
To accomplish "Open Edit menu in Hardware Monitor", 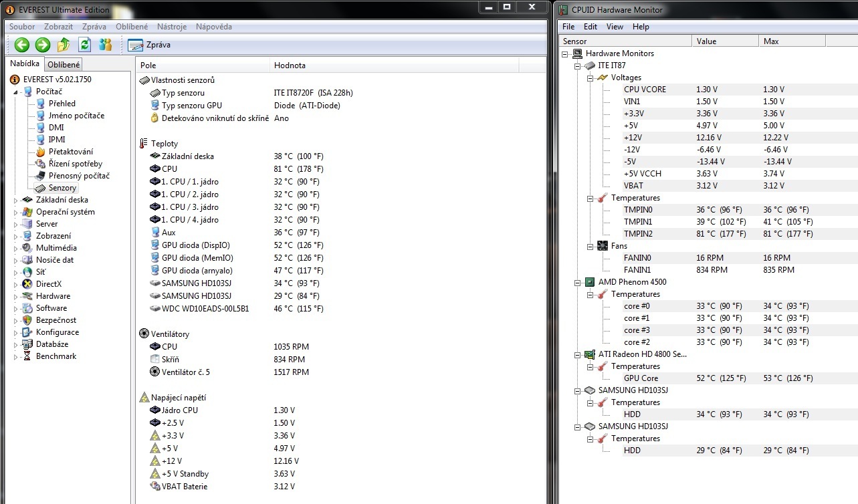I will 591,27.
